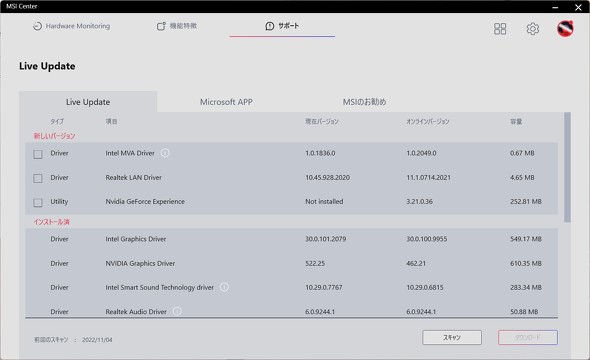Image resolution: width=590 pixels, height=360 pixels.
Task: Click the 4.65 MB size value
Action: [x=522, y=178]
